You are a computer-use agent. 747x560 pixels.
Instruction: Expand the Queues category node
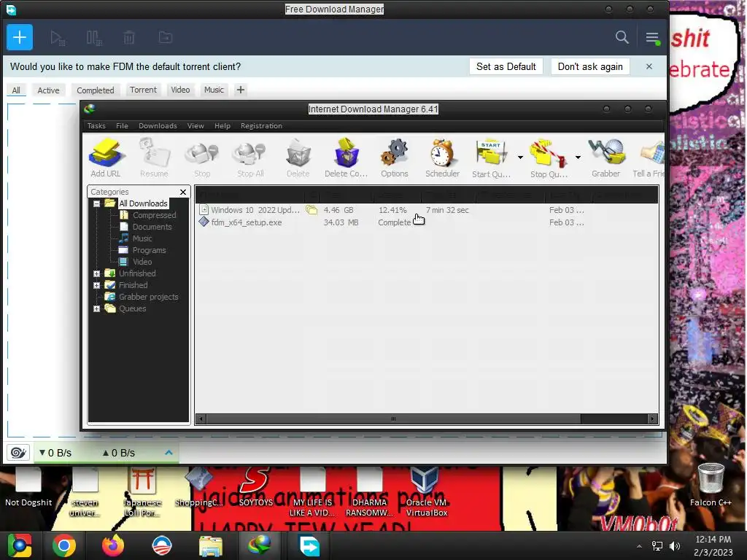(97, 308)
